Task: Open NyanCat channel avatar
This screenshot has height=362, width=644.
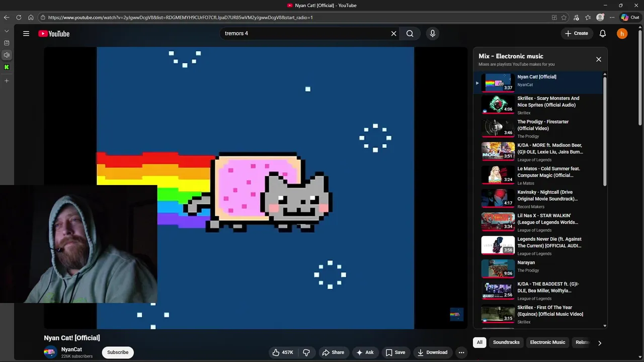Action: pyautogui.click(x=50, y=352)
